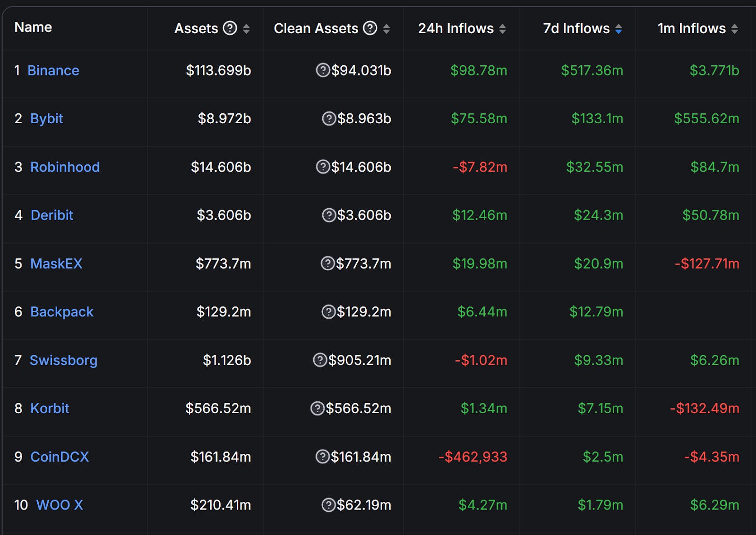Open the Korbit exchange link
The image size is (756, 535).
(50, 408)
